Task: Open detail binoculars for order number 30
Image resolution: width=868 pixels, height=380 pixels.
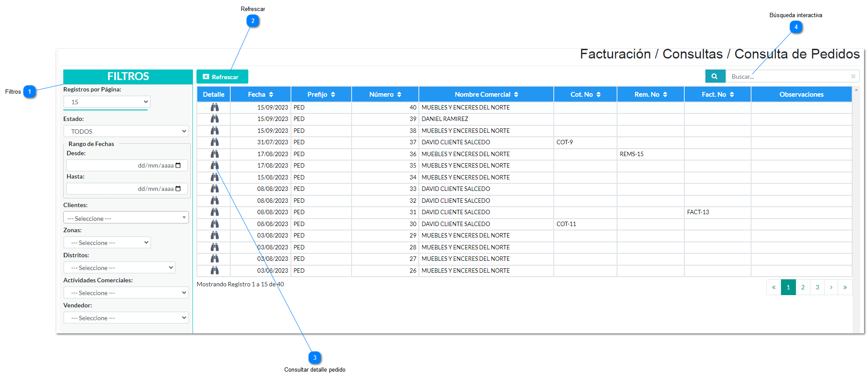Action: 214,224
